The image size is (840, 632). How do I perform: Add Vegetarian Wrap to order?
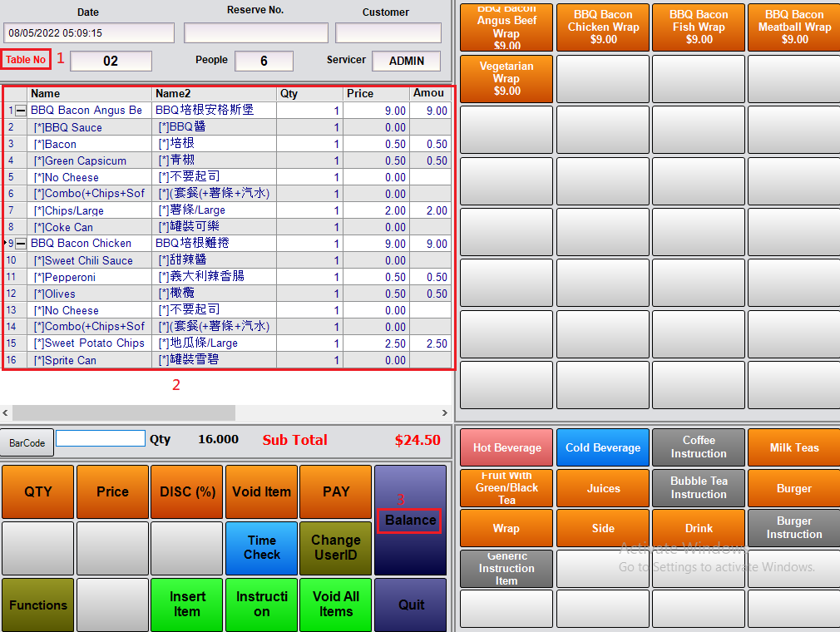point(506,79)
